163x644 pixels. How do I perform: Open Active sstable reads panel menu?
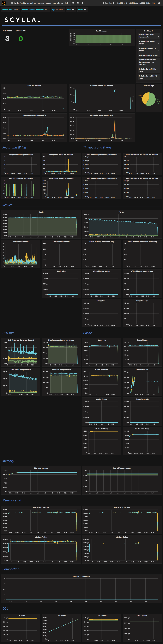point(21,242)
